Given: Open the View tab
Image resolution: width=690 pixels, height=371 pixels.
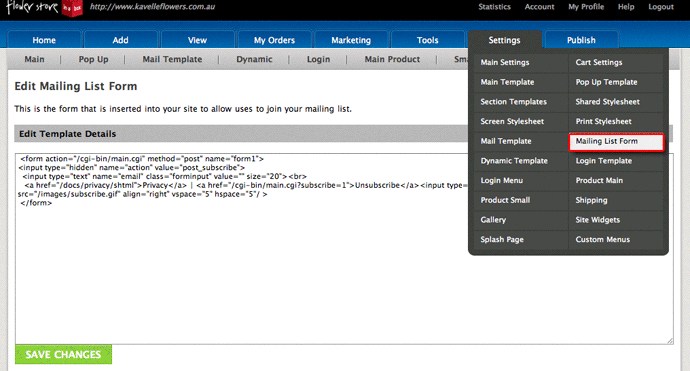Looking at the screenshot, I should (197, 40).
